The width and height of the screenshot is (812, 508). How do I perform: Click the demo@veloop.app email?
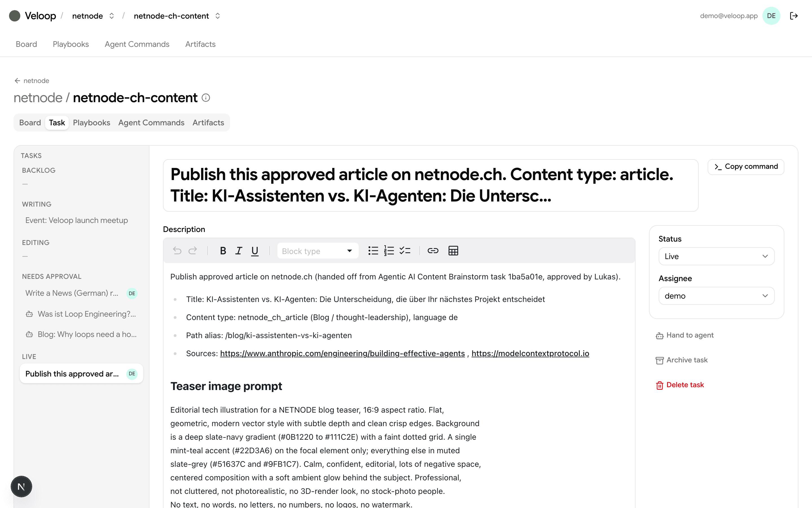[729, 16]
